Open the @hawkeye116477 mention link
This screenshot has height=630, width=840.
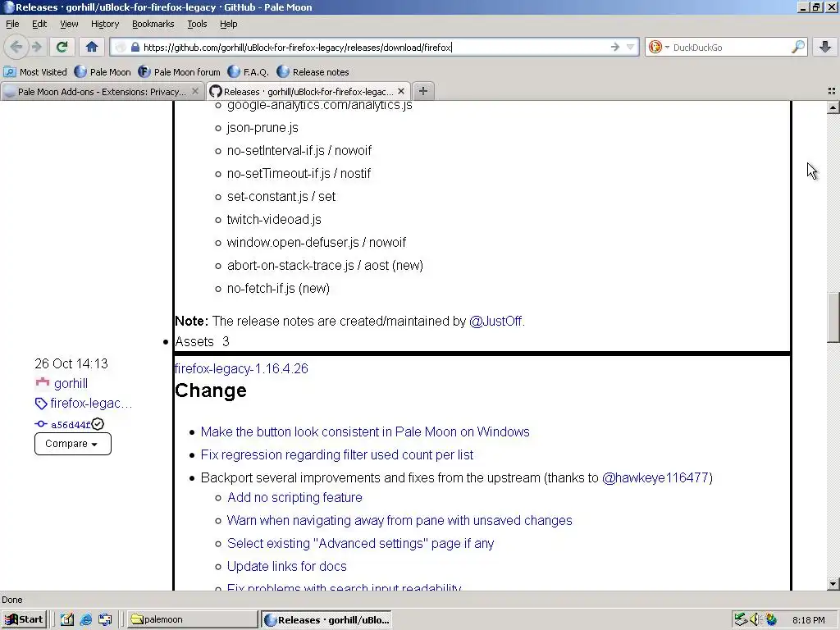click(x=655, y=478)
